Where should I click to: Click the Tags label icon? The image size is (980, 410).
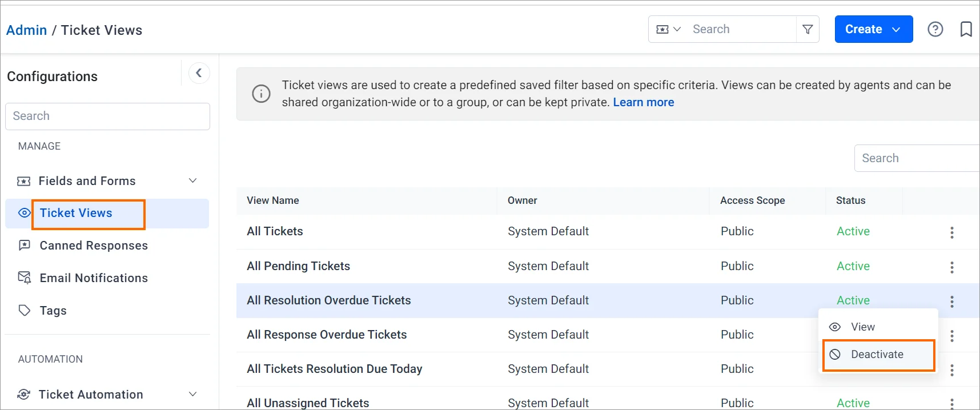pyautogui.click(x=24, y=310)
